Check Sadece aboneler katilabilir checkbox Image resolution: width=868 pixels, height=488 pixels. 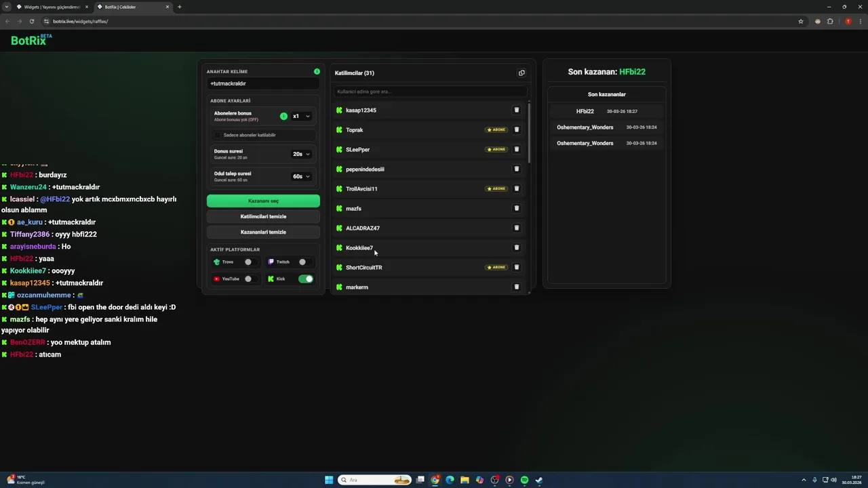coord(218,135)
